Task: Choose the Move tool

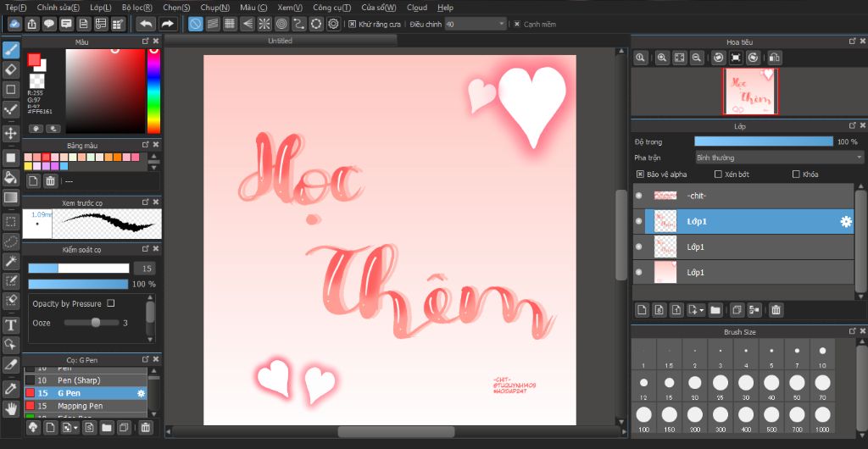Action: tap(11, 133)
